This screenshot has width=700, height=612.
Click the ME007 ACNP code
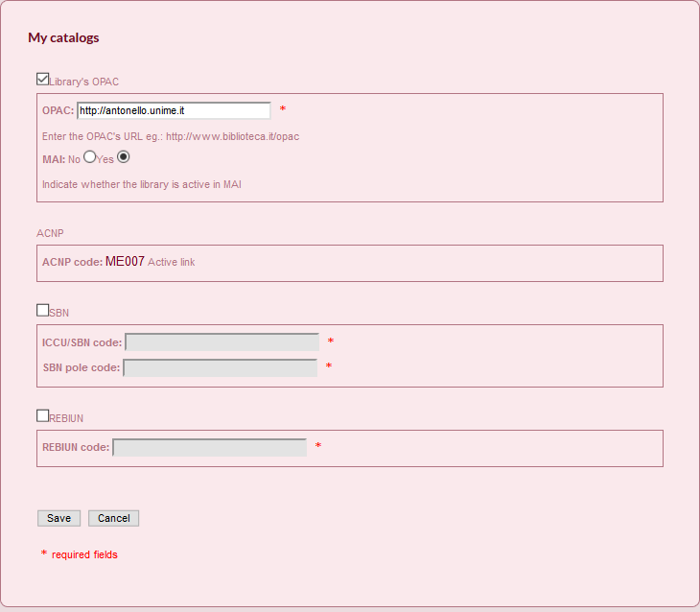(x=125, y=261)
